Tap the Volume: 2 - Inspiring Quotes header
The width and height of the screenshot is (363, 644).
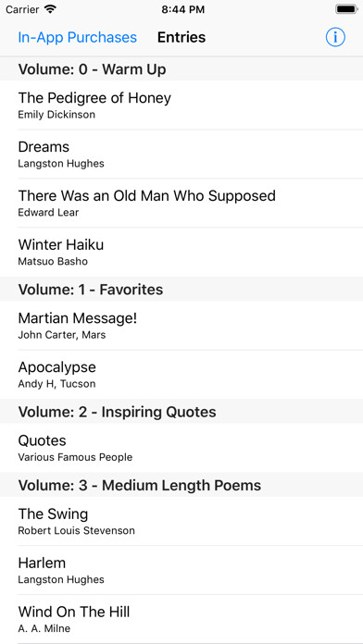click(181, 411)
